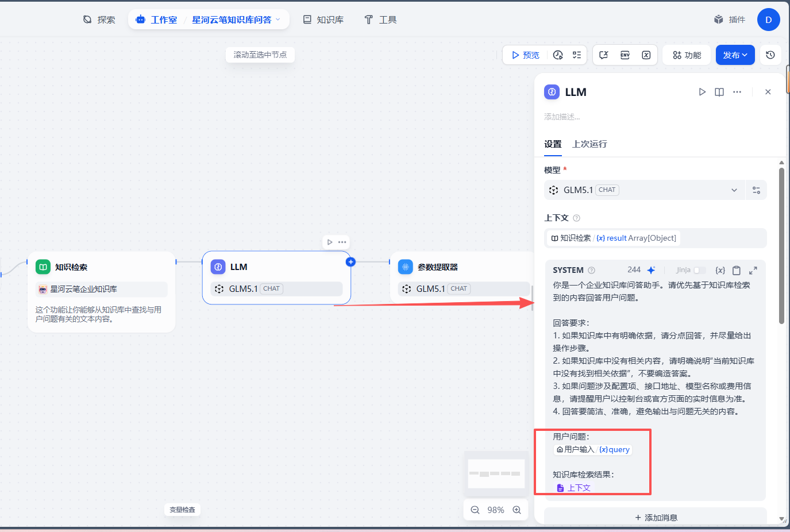The width and height of the screenshot is (790, 532).
Task: Switch to the 上次运行 last run tab
Action: tap(589, 144)
